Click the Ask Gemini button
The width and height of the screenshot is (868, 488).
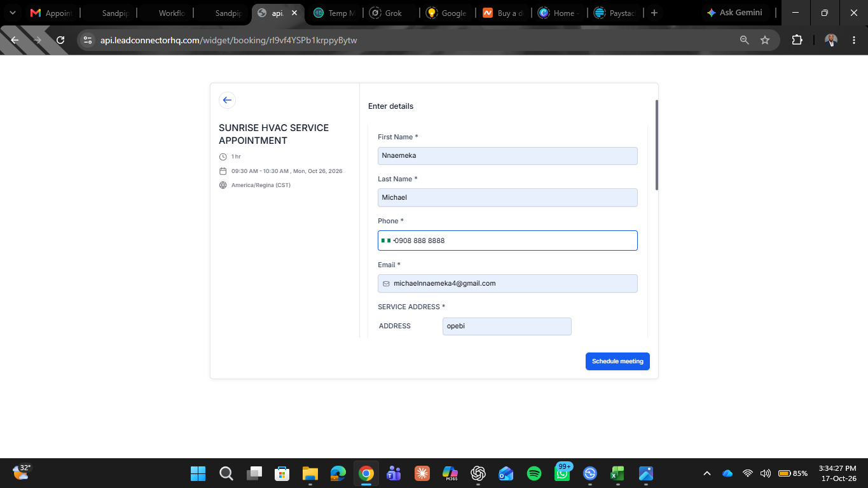pyautogui.click(x=734, y=13)
